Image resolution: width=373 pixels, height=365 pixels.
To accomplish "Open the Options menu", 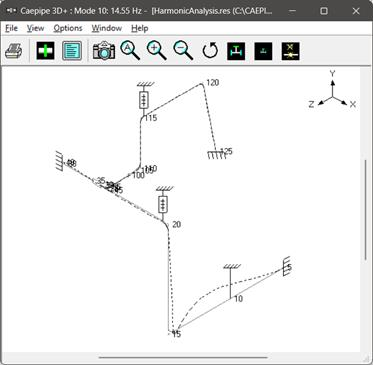I will pyautogui.click(x=68, y=28).
